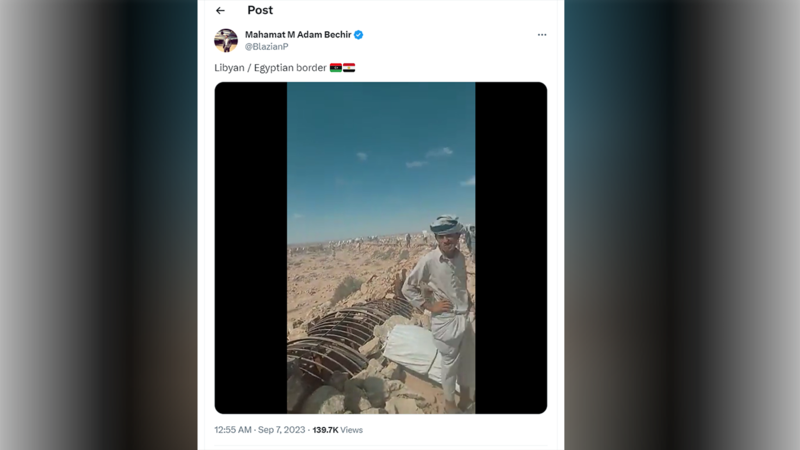
Task: Click the right black bar of the video
Action: 510,248
